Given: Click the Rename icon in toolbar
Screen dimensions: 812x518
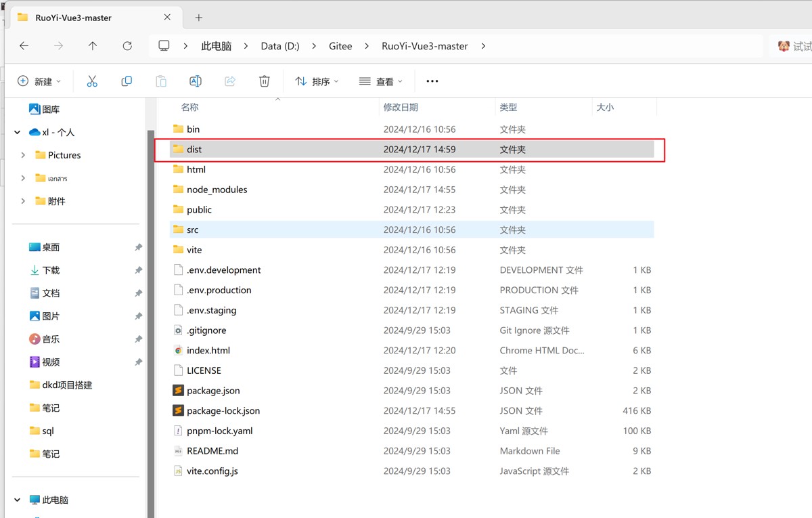Looking at the screenshot, I should point(196,81).
